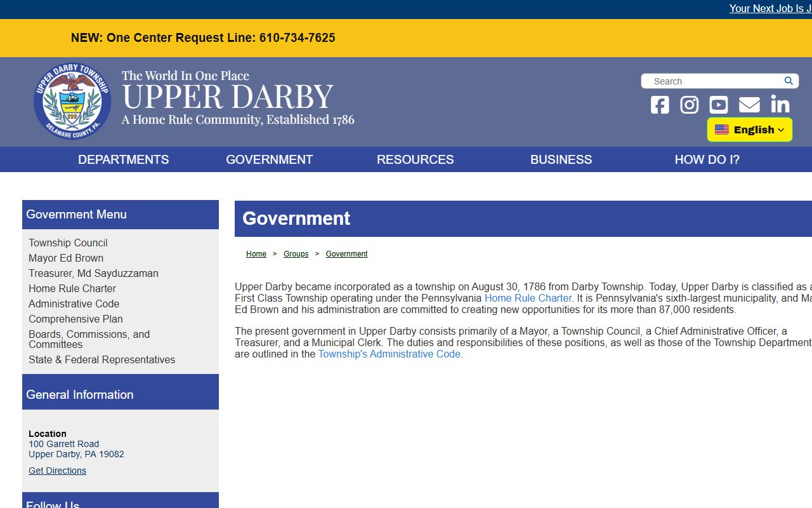This screenshot has height=508, width=812.
Task: Open State & Federal Representatives link
Action: tap(101, 359)
